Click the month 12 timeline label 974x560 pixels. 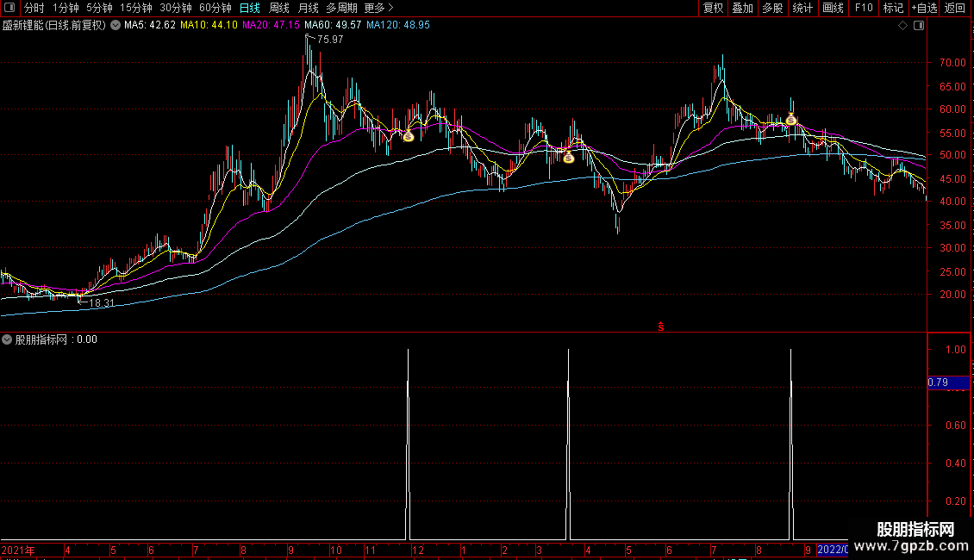click(x=418, y=550)
